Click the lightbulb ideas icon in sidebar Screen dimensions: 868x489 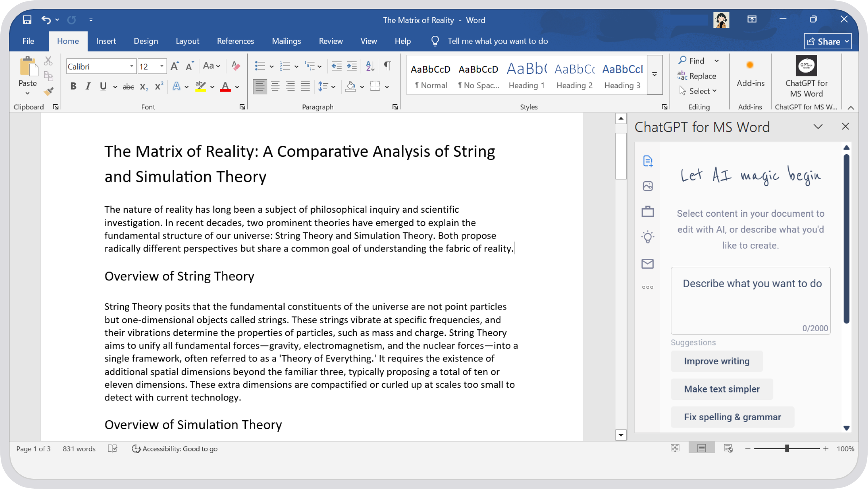click(648, 237)
